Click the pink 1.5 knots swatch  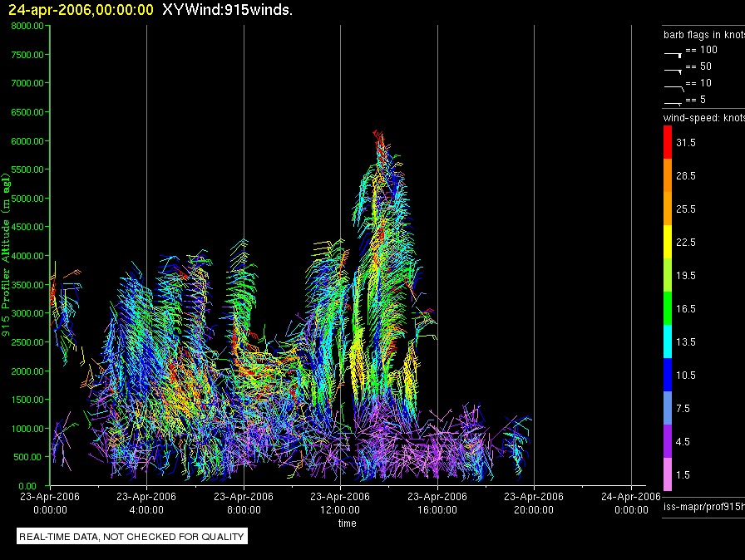(668, 474)
